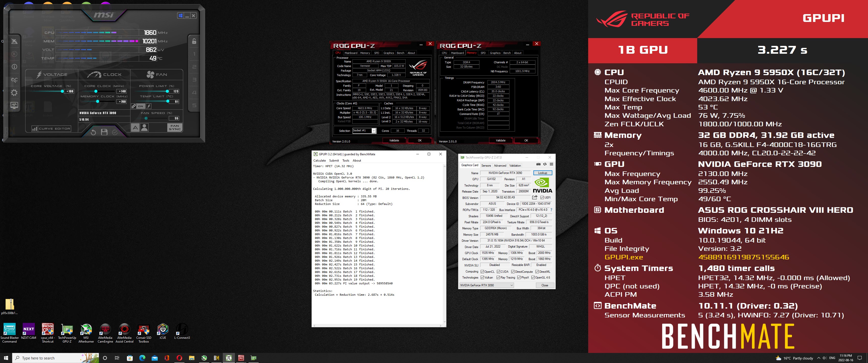Unlock profile slots with padlock icon
Viewport: 868px width, 363px height.
(194, 41)
